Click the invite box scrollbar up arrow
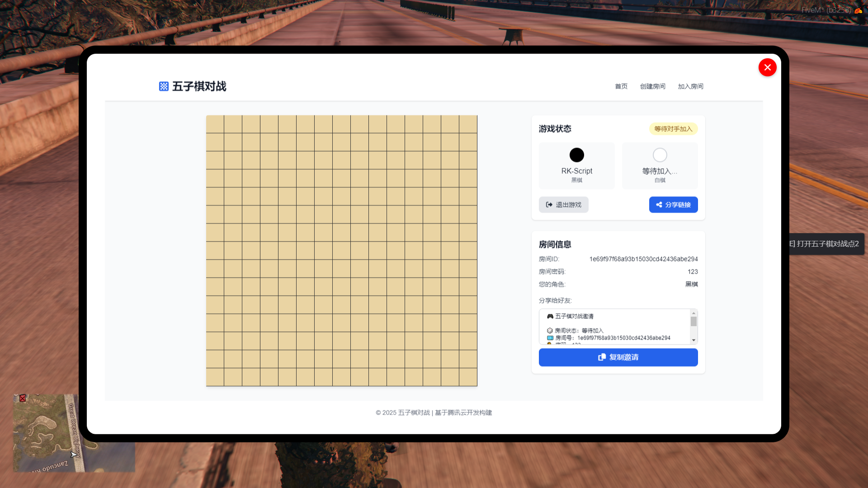Viewport: 868px width, 488px height. pyautogui.click(x=693, y=313)
